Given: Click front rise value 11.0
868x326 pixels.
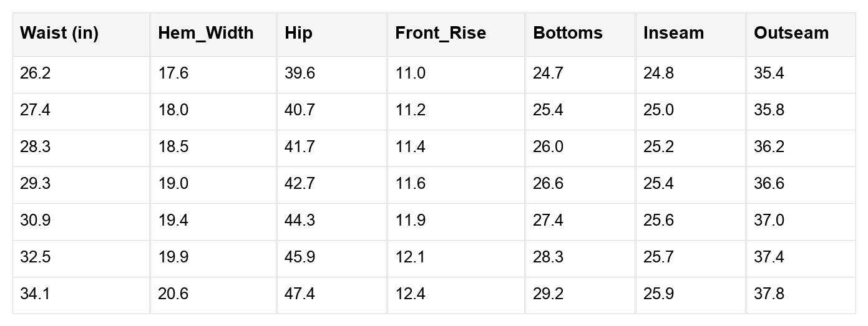Looking at the screenshot, I should point(411,74).
